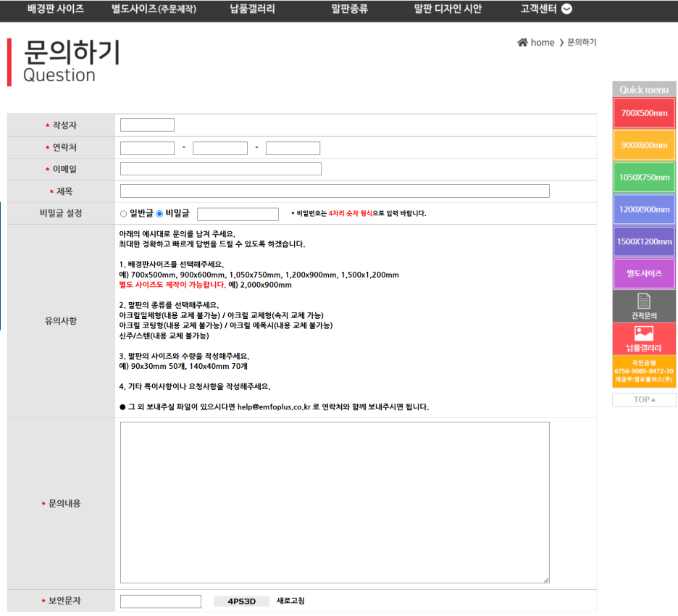Click the red 별도 사이즈도 제작이 가능합니다 text

172,285
